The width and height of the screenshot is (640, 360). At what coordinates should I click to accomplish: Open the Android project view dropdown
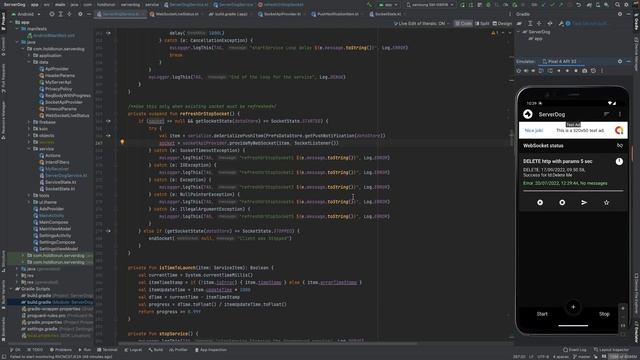click(x=26, y=14)
